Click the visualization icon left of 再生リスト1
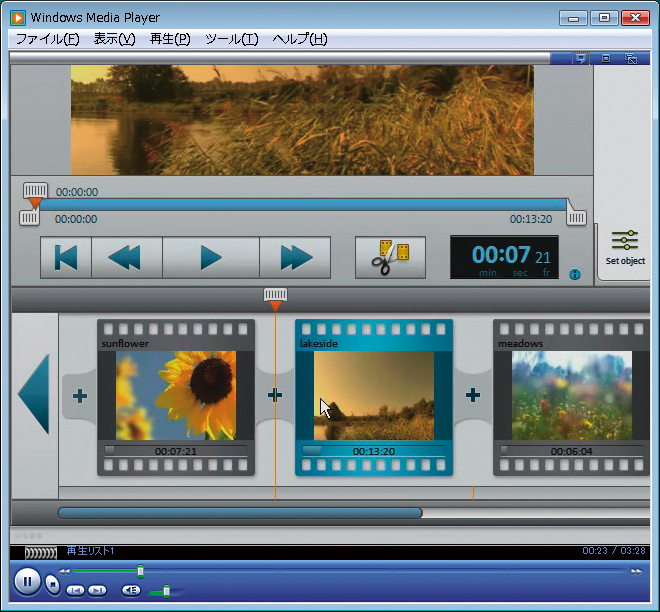Viewport: 660px width, 612px height. (40, 552)
